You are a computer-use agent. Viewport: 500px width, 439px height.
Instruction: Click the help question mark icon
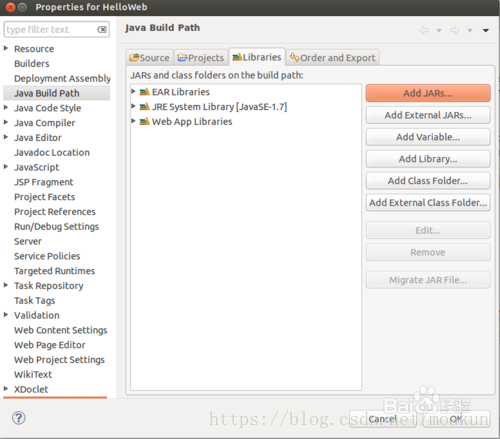[x=19, y=418]
